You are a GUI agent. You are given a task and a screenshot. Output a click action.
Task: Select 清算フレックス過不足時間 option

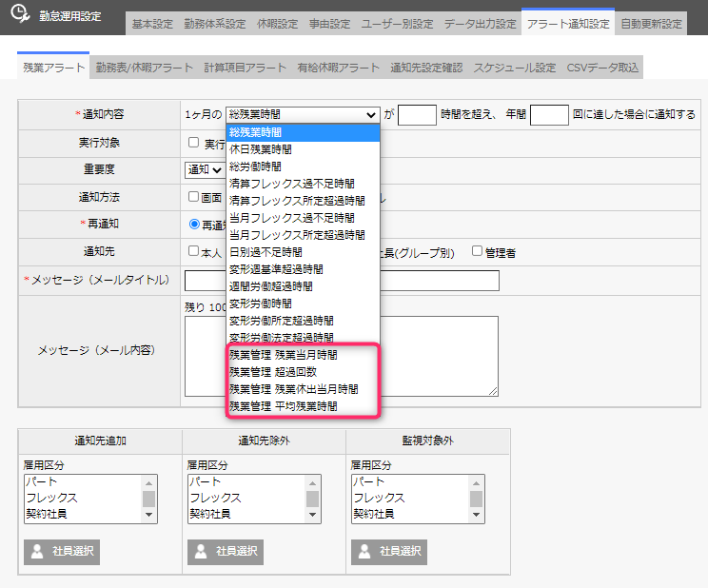click(x=303, y=184)
